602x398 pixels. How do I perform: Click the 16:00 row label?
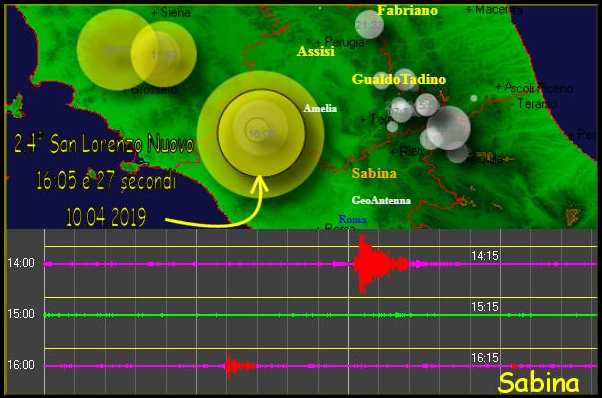click(21, 365)
